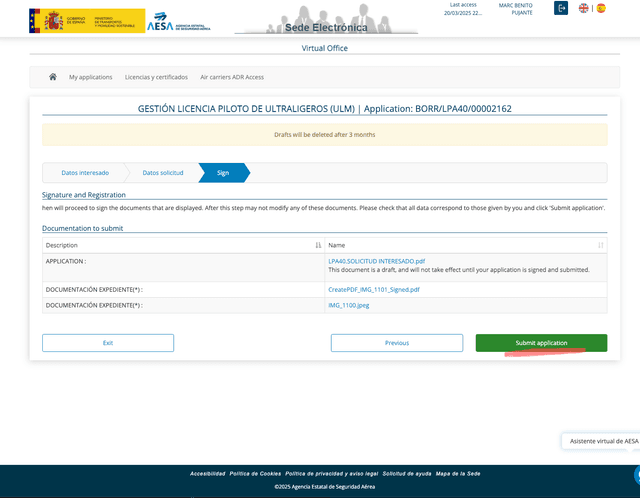640x498 pixels.
Task: Click the GESTIÓN LICENCIA PILOTO application title
Action: point(324,109)
